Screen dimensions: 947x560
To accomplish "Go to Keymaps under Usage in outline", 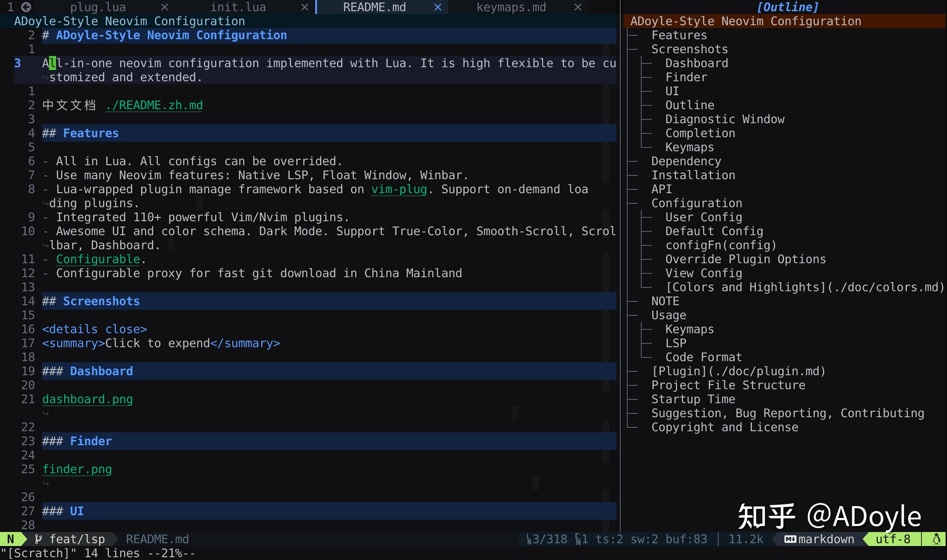I will [x=690, y=329].
